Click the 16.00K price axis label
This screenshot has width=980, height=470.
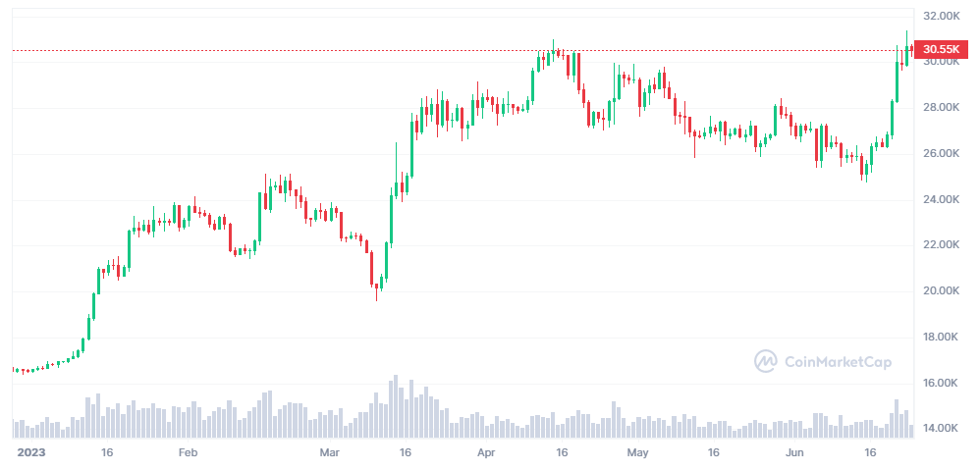coord(941,383)
